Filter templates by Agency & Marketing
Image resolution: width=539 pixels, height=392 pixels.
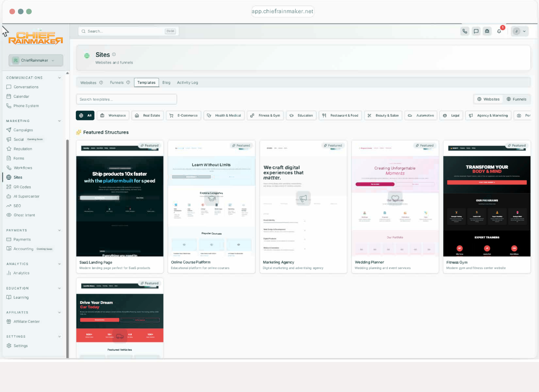(x=488, y=116)
